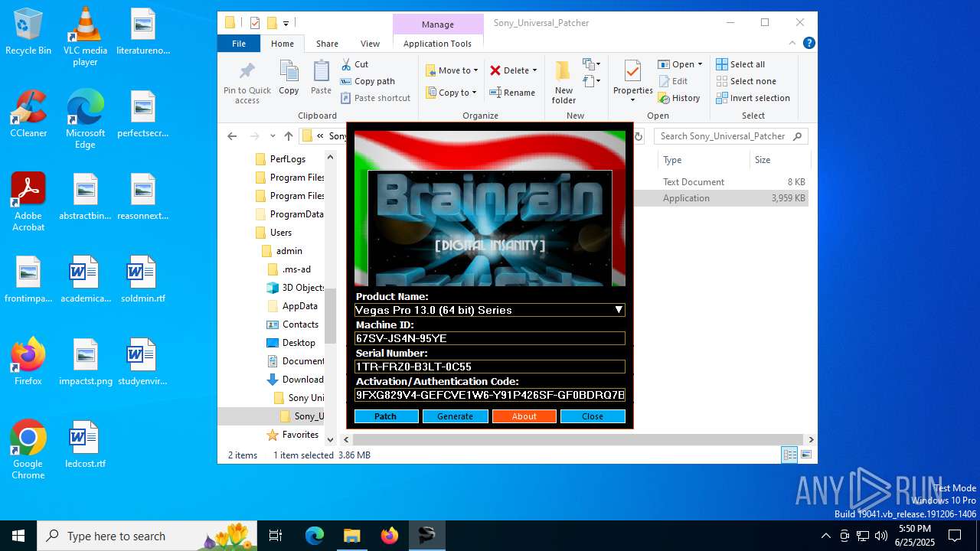Open the Delete dropdown arrow
Screen dimensions: 980x551
[534, 70]
